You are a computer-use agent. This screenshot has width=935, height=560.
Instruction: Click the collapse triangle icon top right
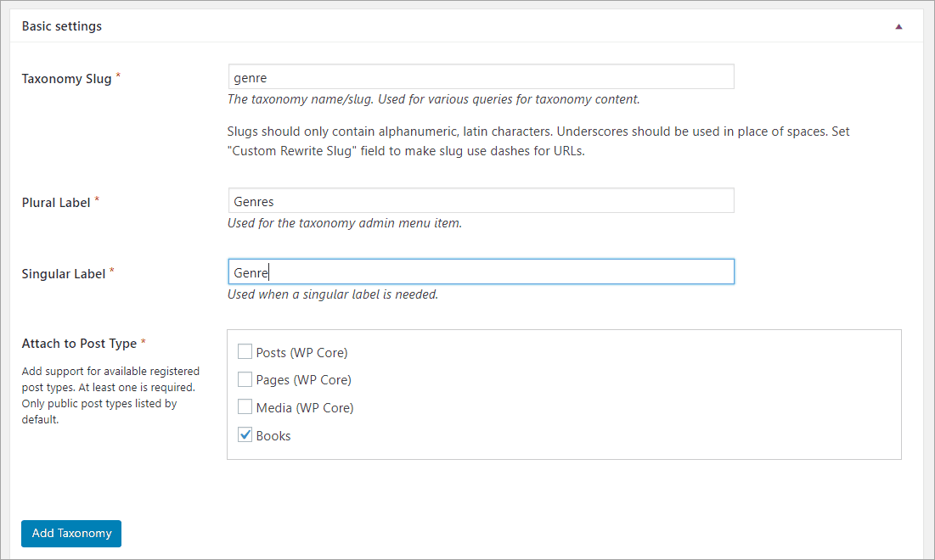(898, 26)
